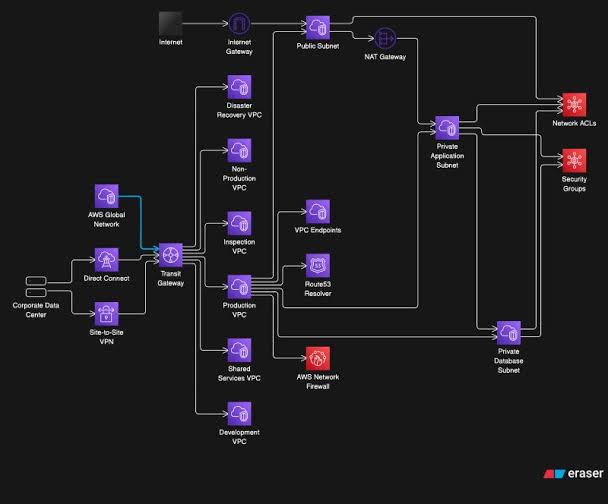Select the Security Groups icon
This screenshot has width=608, height=504.
[574, 161]
